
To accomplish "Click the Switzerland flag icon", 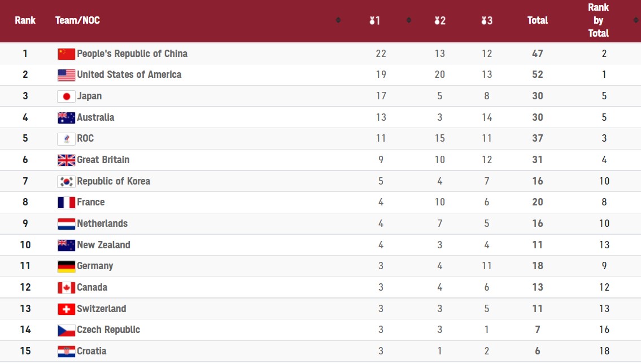I will click(66, 309).
